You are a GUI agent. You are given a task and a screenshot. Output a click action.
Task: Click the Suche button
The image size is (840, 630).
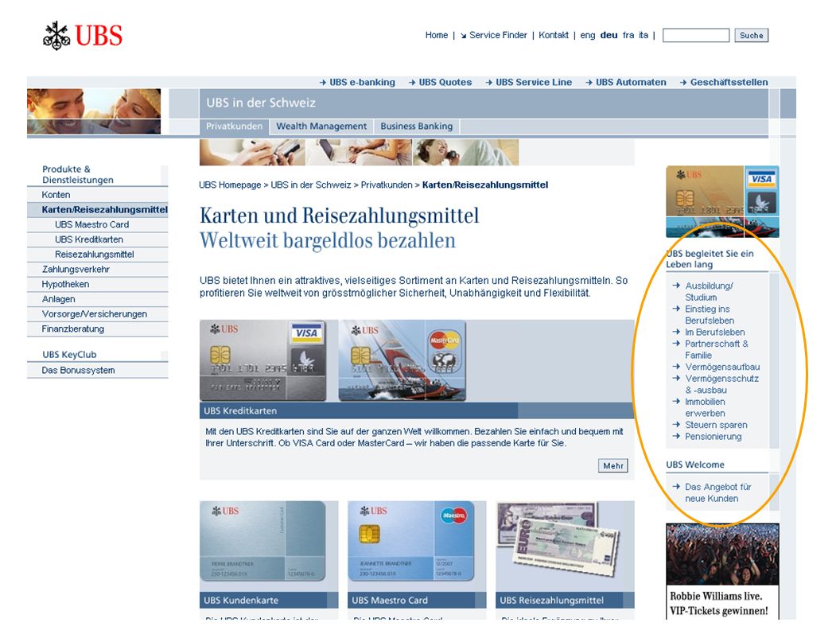click(x=751, y=35)
